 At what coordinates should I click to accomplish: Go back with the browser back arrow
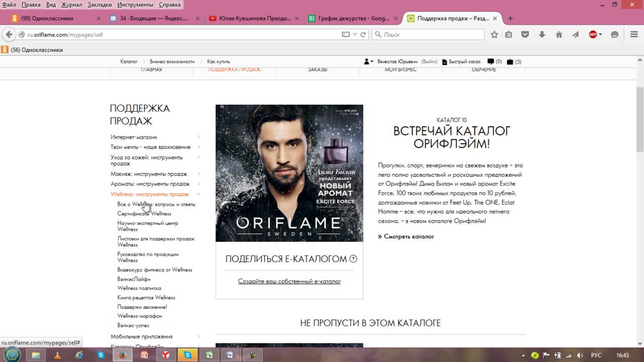9,35
